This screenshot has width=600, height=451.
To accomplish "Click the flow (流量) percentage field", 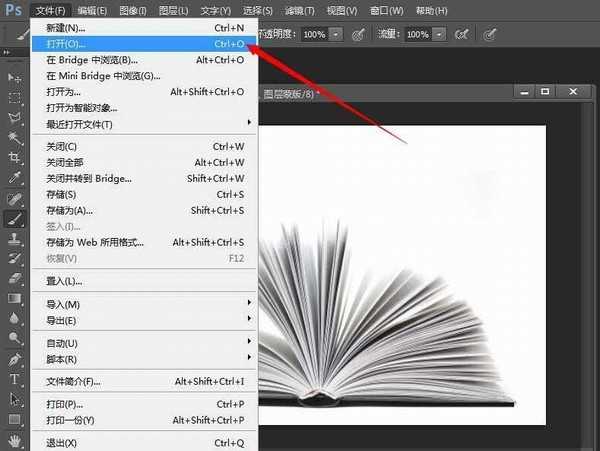I will (416, 34).
